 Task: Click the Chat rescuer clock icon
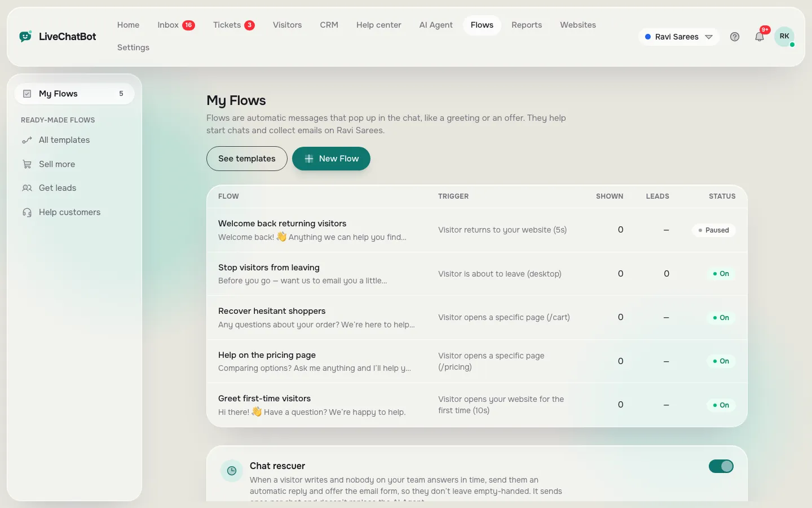[232, 471]
